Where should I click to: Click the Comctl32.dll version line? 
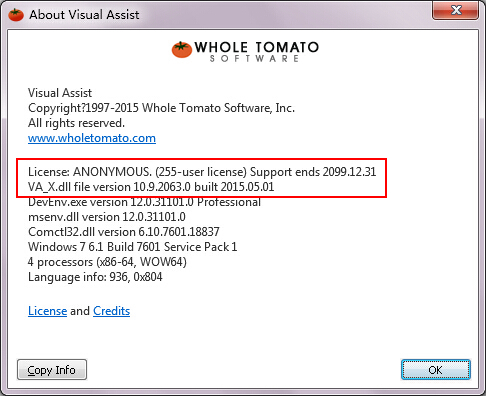[124, 232]
